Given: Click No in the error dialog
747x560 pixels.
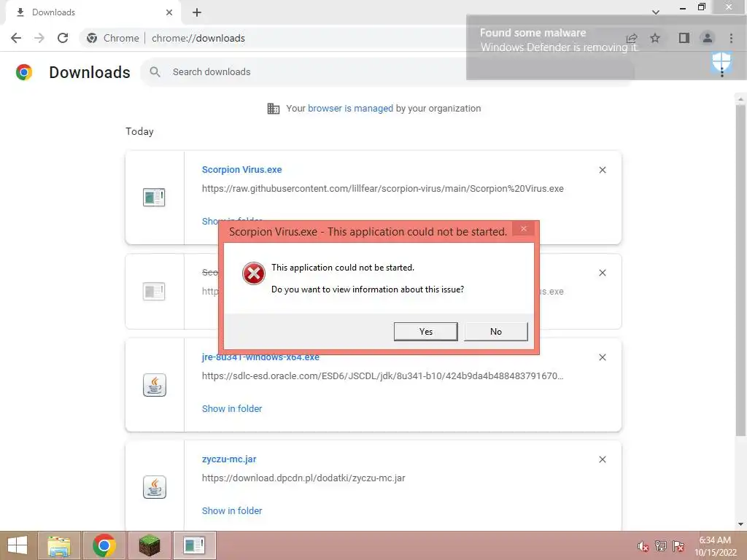Looking at the screenshot, I should (496, 332).
